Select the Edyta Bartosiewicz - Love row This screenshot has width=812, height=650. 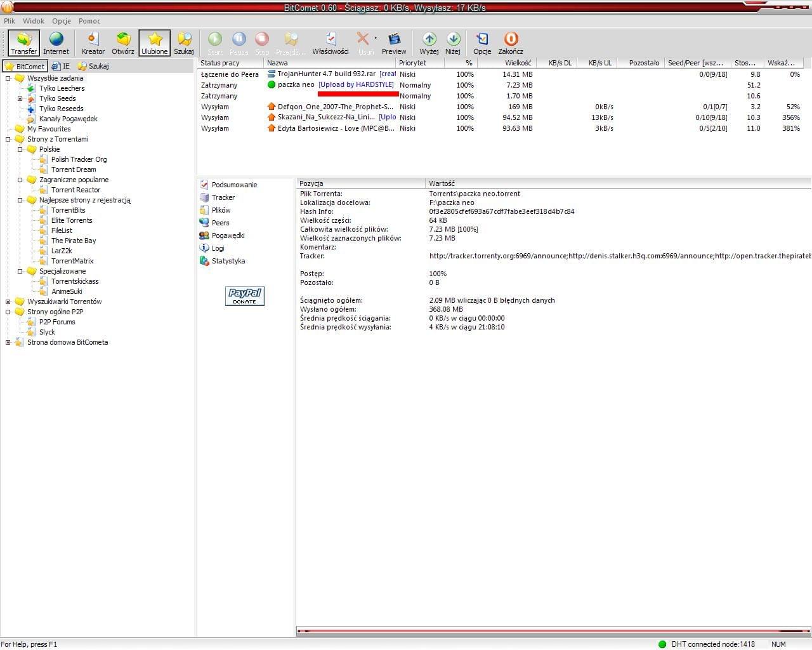tap(500, 128)
